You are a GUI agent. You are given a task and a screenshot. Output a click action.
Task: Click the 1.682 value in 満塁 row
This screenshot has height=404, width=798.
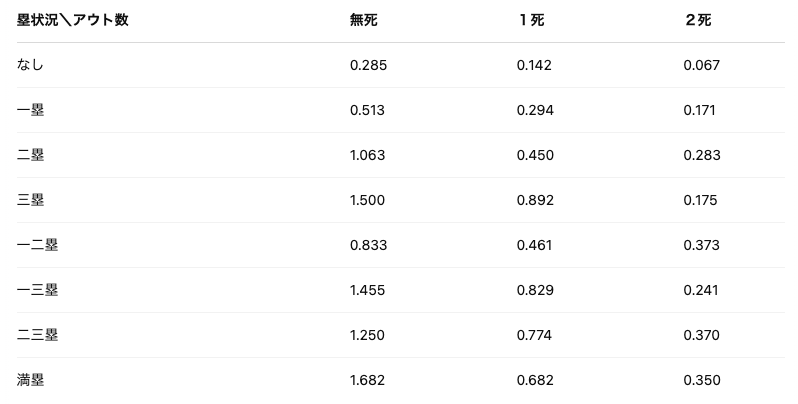click(x=367, y=380)
